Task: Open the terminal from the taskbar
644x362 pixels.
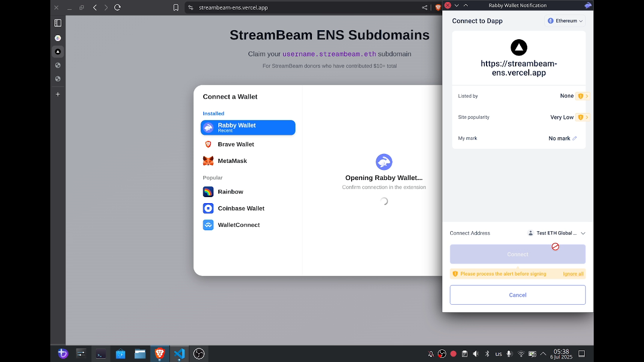Action: [101, 354]
